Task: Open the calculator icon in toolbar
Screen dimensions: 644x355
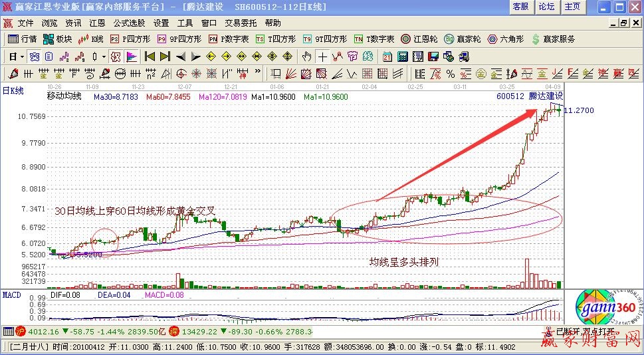Action: click(401, 56)
